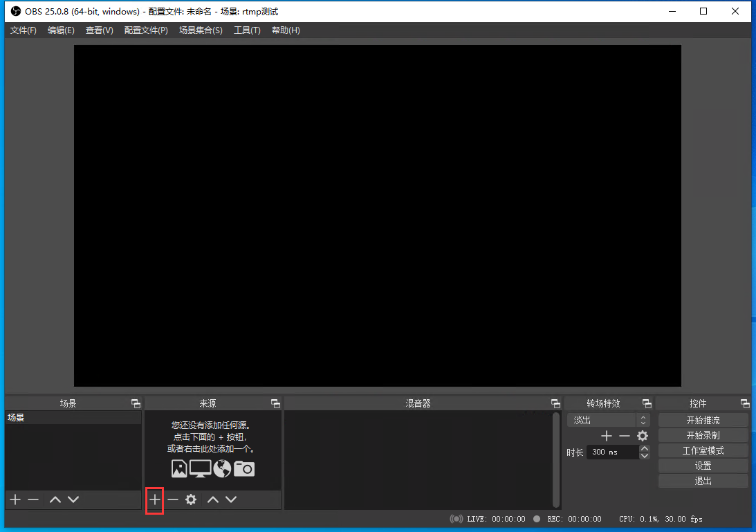Increase transition duration with up arrow
Viewport: 756px width, 532px height.
644,448
